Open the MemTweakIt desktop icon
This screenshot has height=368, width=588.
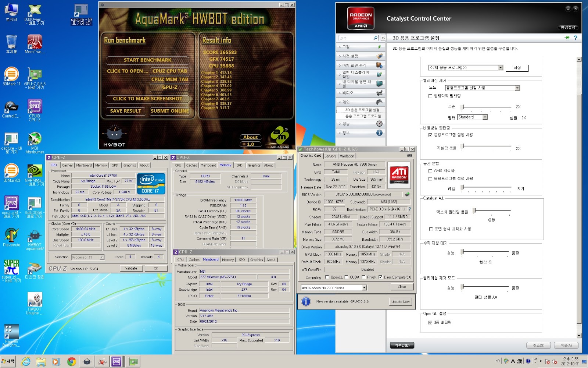click(35, 44)
